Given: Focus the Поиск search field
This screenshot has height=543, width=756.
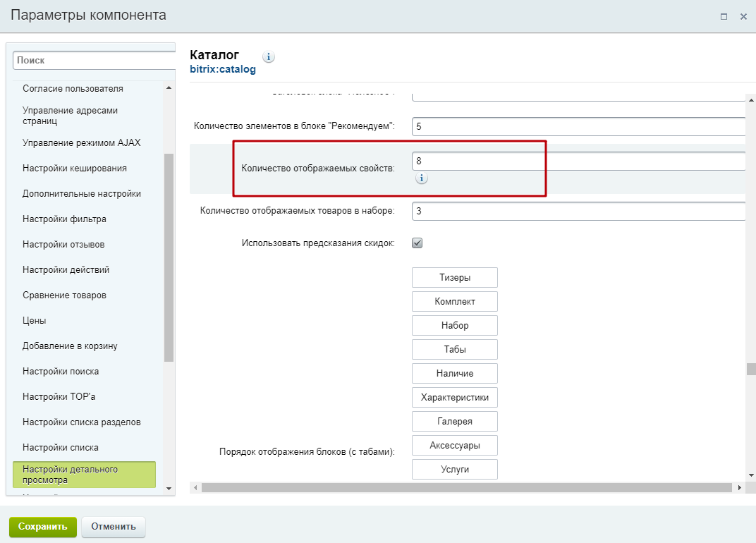Looking at the screenshot, I should [x=94, y=61].
